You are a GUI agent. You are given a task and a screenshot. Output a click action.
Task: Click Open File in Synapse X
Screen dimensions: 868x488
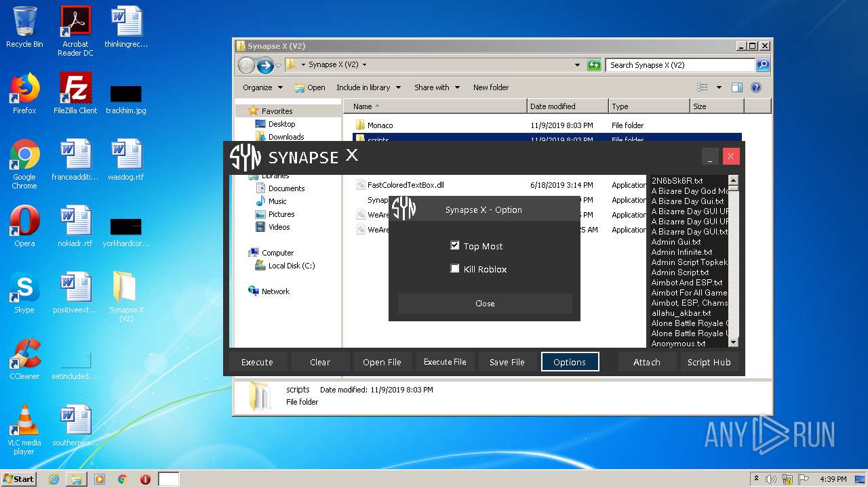click(x=382, y=362)
